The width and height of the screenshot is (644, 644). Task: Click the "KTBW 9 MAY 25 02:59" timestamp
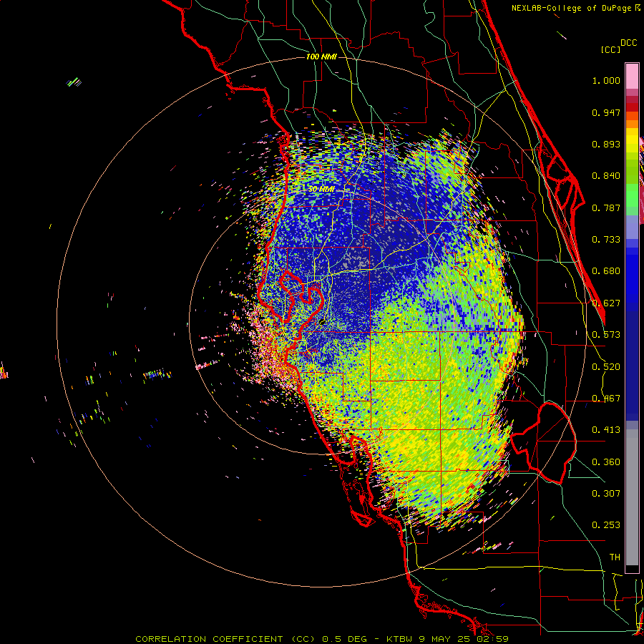coord(448,639)
